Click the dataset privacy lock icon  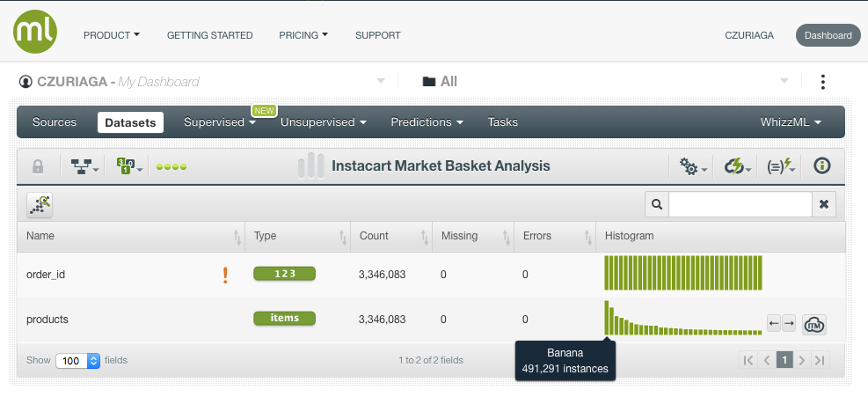[x=38, y=166]
